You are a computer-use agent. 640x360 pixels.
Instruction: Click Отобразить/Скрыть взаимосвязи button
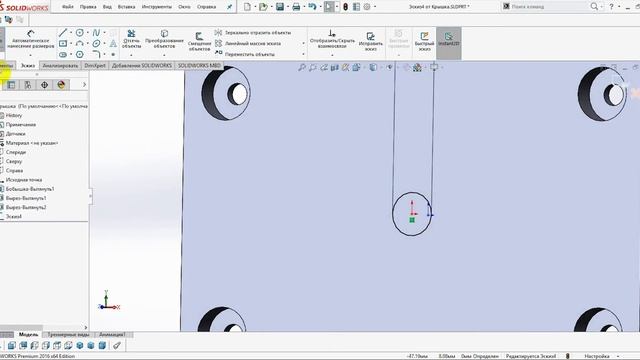click(x=332, y=39)
